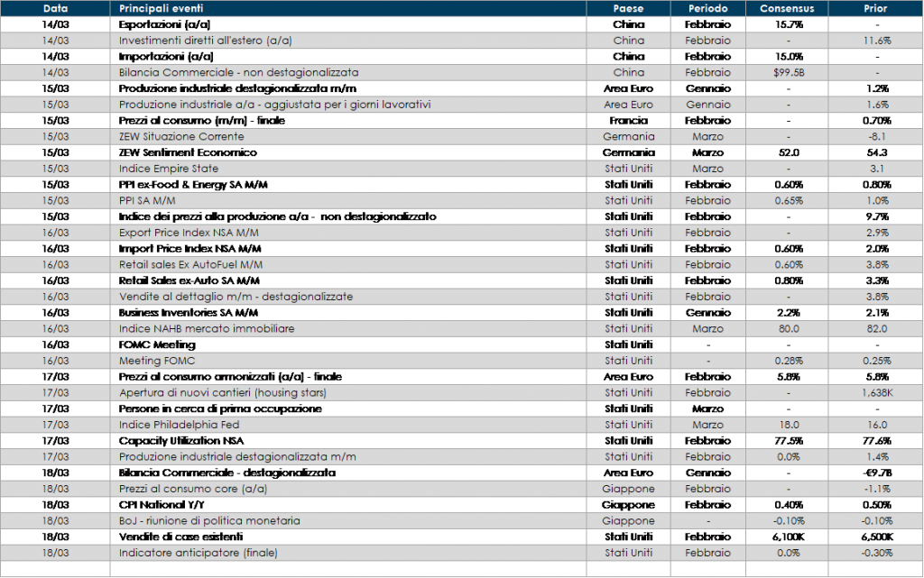
Task: Select Indicatore anticipatore (finale) event
Action: pyautogui.click(x=199, y=553)
